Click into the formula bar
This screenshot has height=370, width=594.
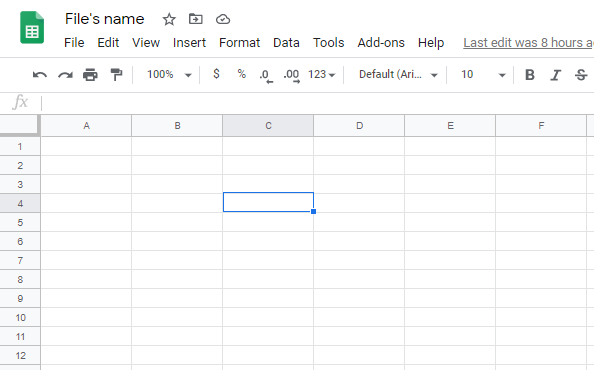[x=317, y=103]
